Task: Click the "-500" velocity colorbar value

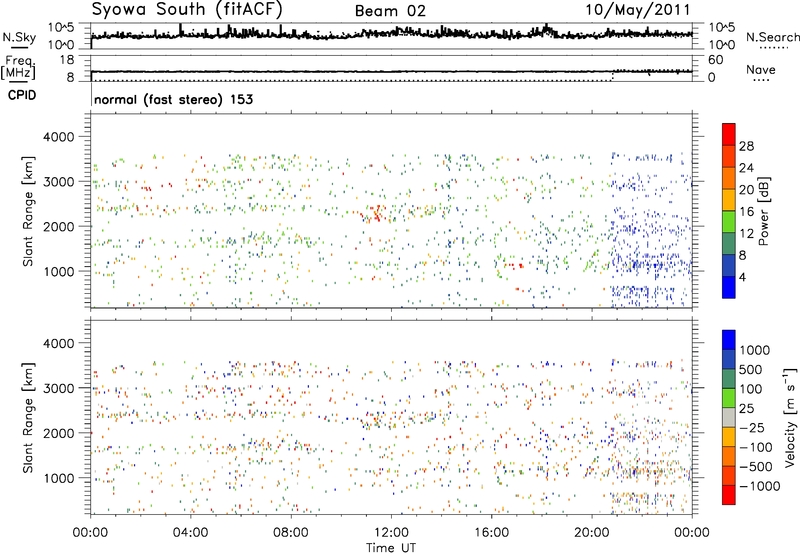Action: click(x=756, y=467)
